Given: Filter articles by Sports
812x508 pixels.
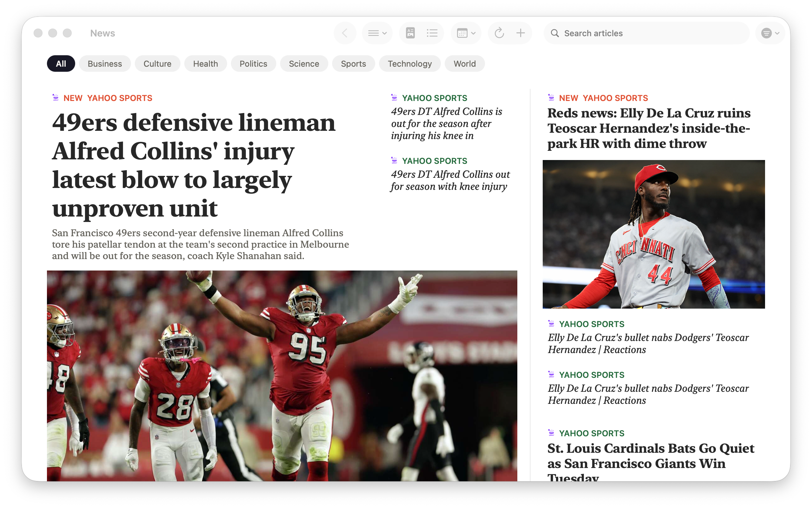Looking at the screenshot, I should (353, 63).
